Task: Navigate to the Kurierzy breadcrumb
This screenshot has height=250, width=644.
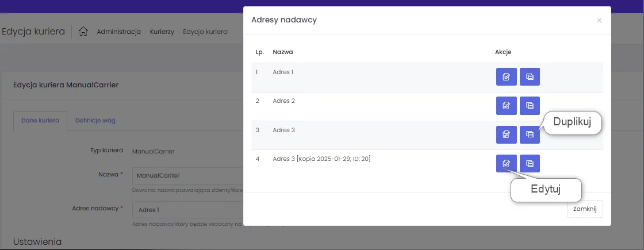Action: (162, 32)
